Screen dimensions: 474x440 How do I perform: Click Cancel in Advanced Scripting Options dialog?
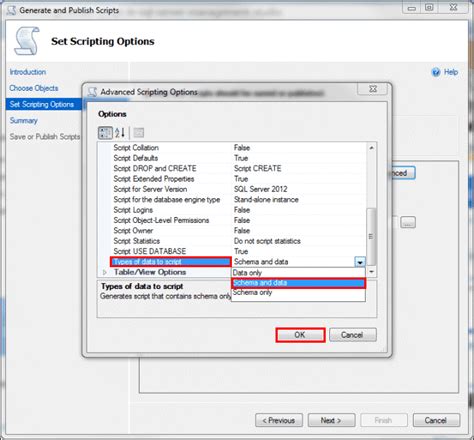point(353,335)
